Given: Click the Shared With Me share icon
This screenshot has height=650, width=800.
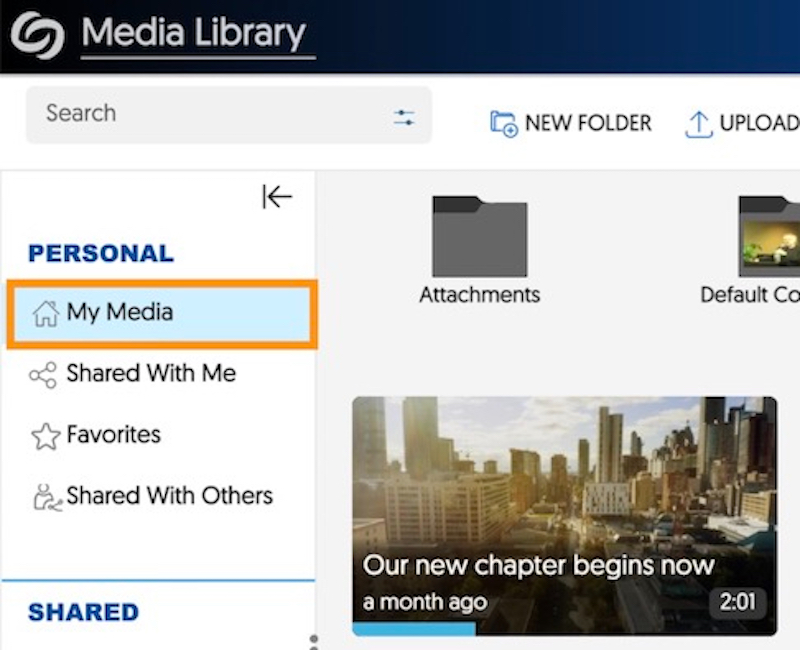Looking at the screenshot, I should pos(43,376).
